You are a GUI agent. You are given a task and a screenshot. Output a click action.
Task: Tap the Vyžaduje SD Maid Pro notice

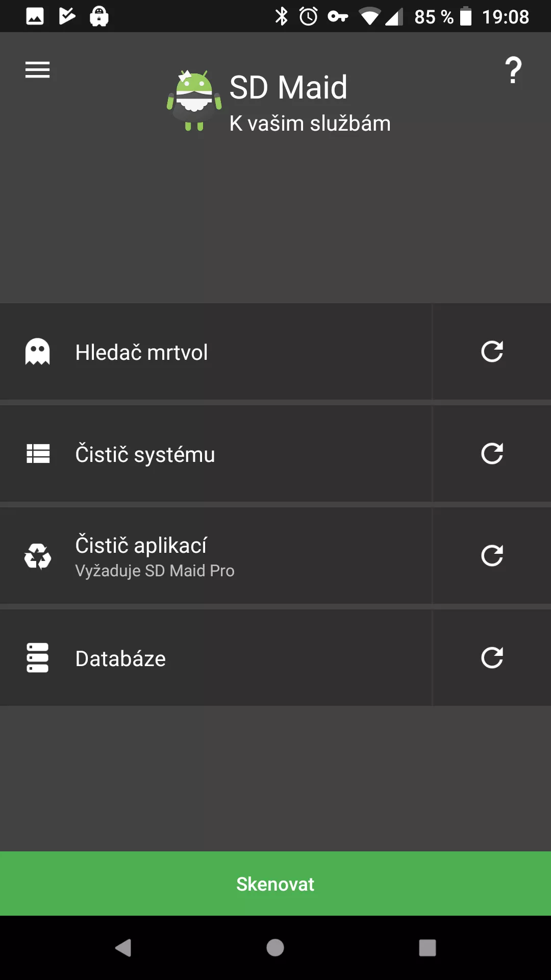pyautogui.click(x=155, y=571)
